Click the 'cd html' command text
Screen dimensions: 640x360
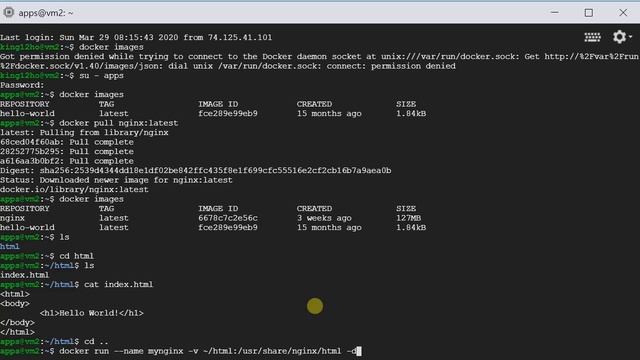(x=76, y=256)
